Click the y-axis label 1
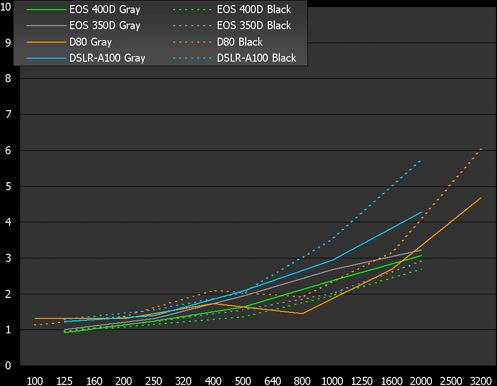This screenshot has width=497, height=386. pos(8,330)
